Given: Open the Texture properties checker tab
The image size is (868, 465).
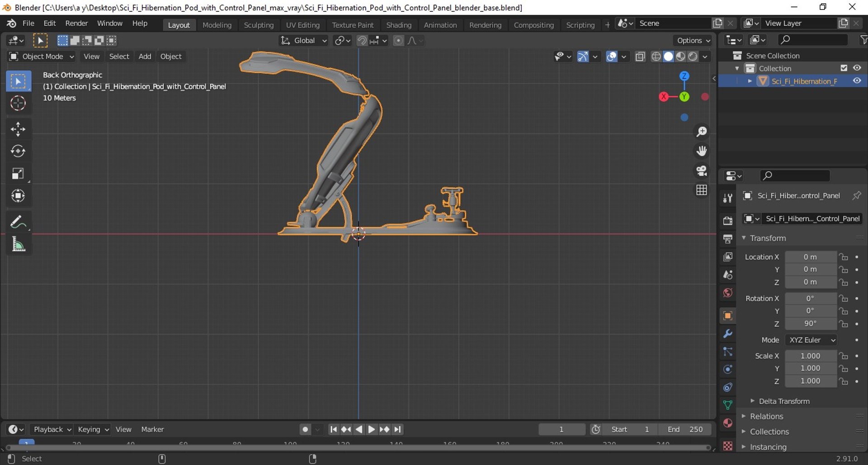Looking at the screenshot, I should click(x=727, y=446).
